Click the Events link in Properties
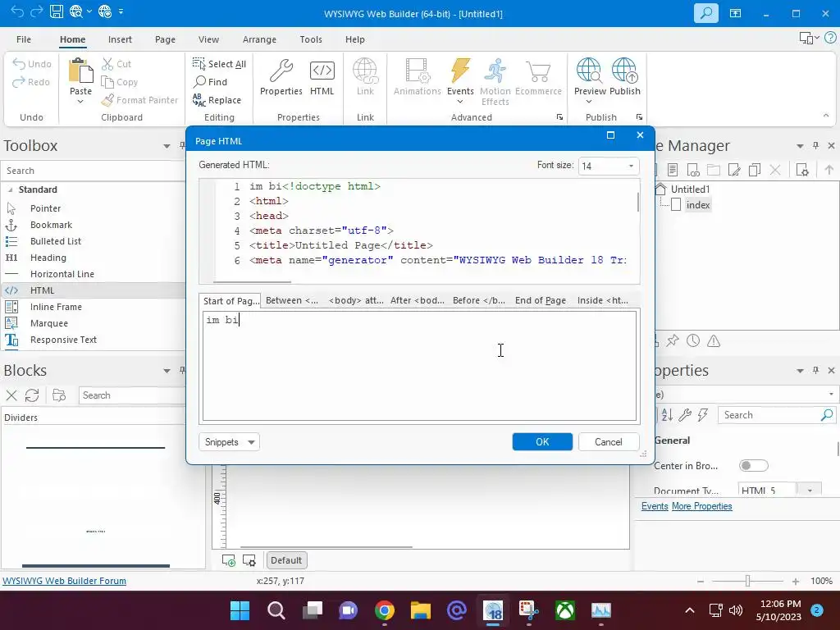Viewport: 840px width, 630px height. point(655,506)
